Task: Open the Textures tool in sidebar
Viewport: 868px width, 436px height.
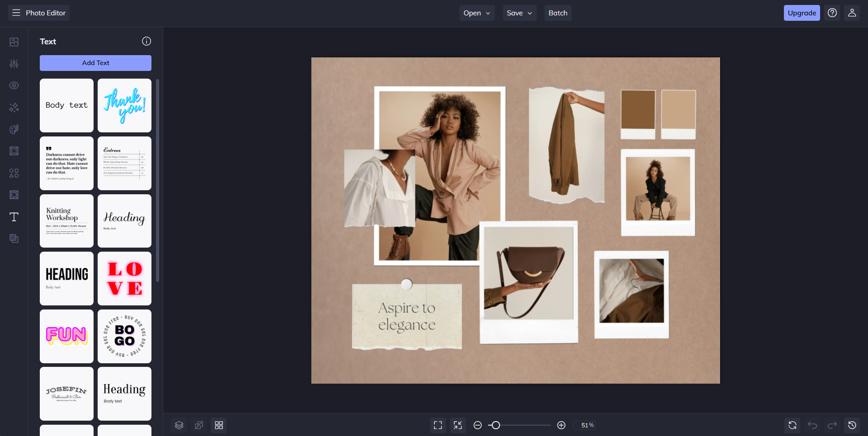Action: click(14, 195)
